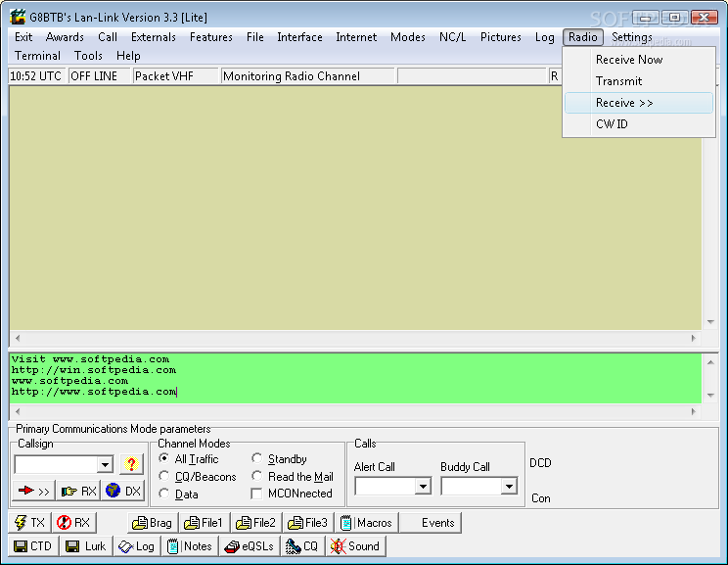Click the Radio menu header
728x565 pixels.
582,37
